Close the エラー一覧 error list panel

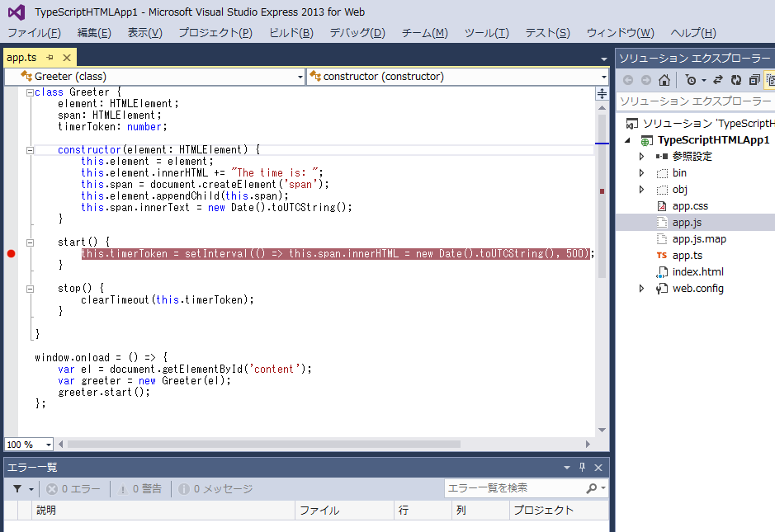(598, 468)
